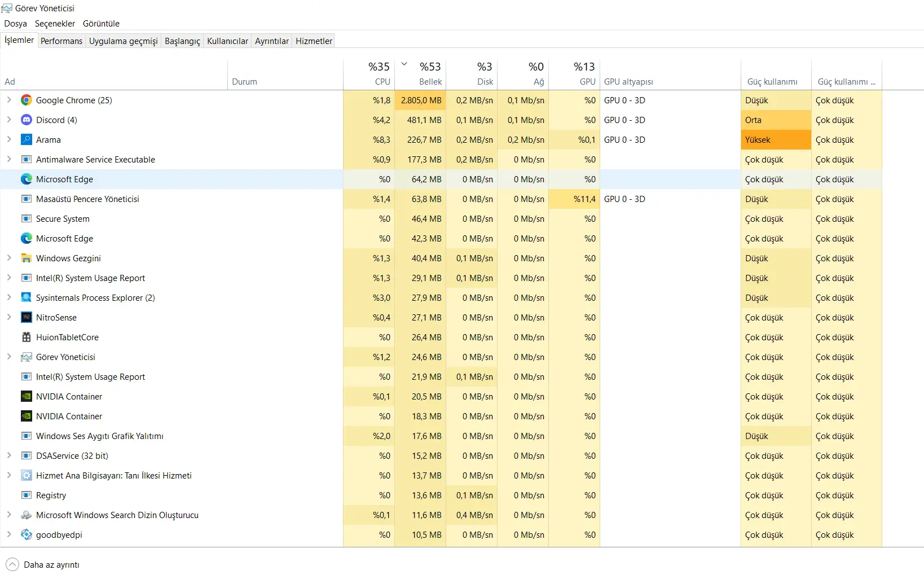Screen dimensions: 924x579
Task: Click the Discord process icon
Action: pos(26,120)
